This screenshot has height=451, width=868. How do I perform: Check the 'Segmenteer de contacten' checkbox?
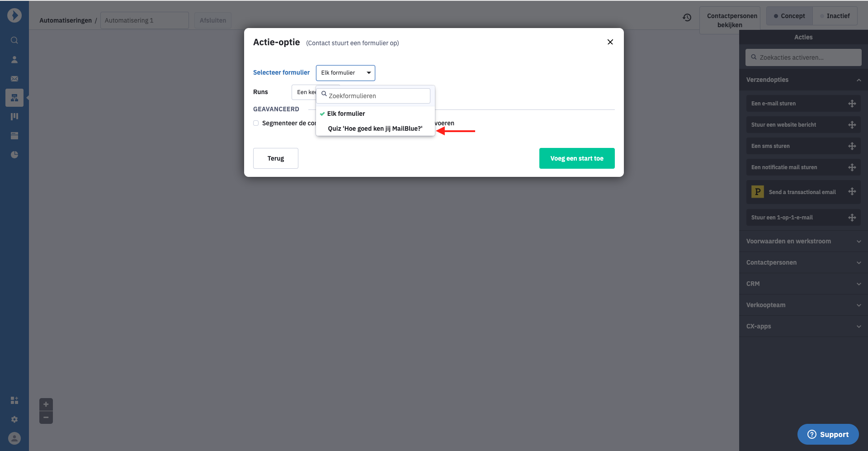tap(256, 123)
